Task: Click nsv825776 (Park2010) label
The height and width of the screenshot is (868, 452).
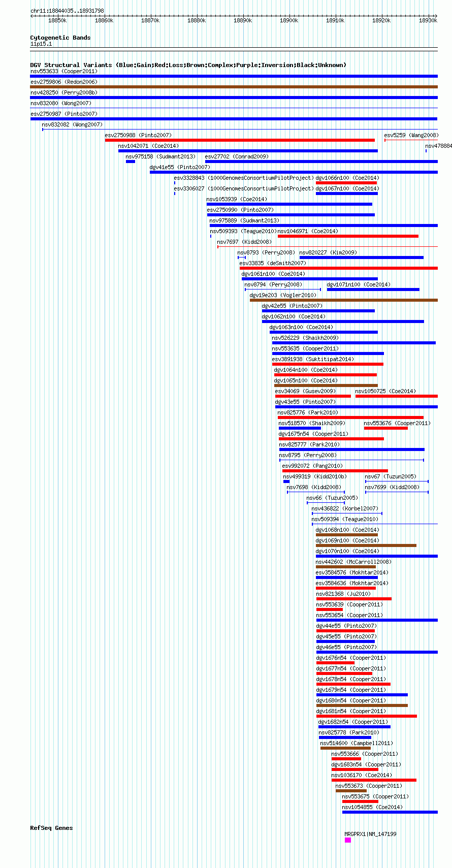Action: pos(308,412)
